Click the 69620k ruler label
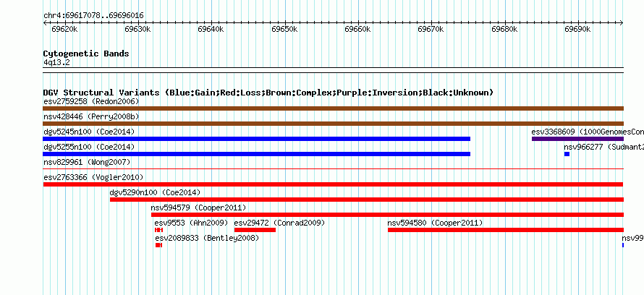644x295 pixels. [x=64, y=29]
